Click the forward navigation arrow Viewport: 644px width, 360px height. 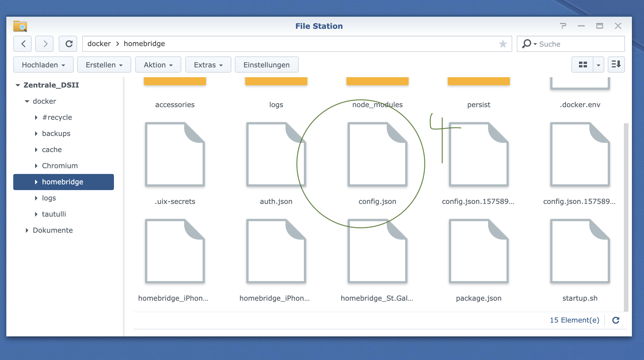[x=45, y=44]
